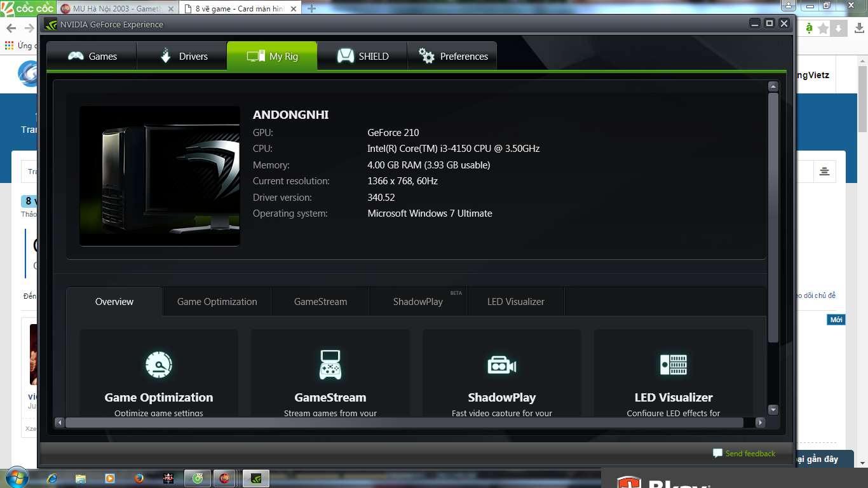
Task: Click the browser apps grid icon
Action: point(9,46)
